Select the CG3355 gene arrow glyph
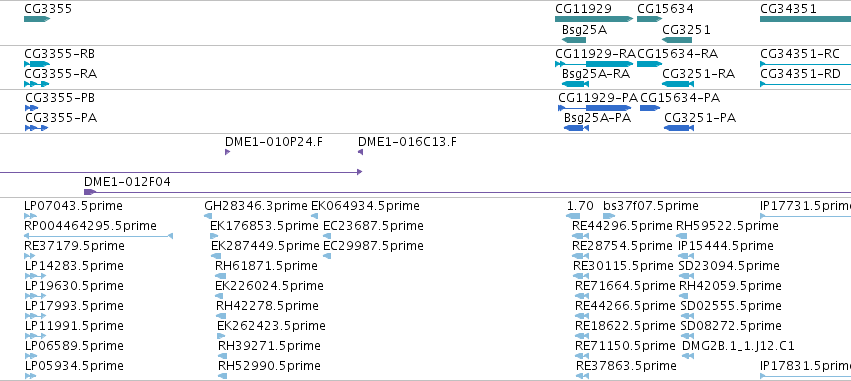851x381 pixels. (37, 19)
